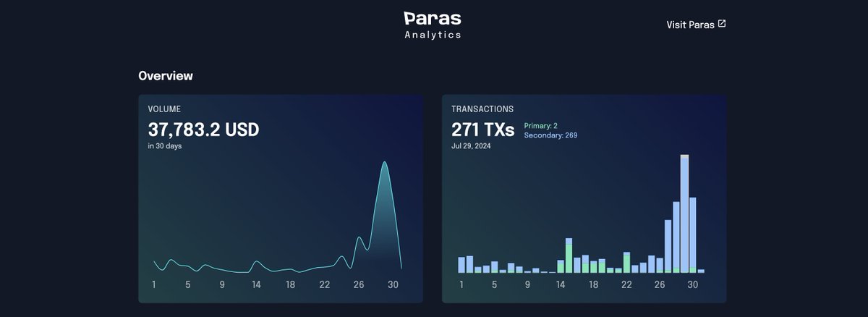This screenshot has height=317, width=868.
Task: Click the TRANSACTIONS card label
Action: [x=482, y=109]
